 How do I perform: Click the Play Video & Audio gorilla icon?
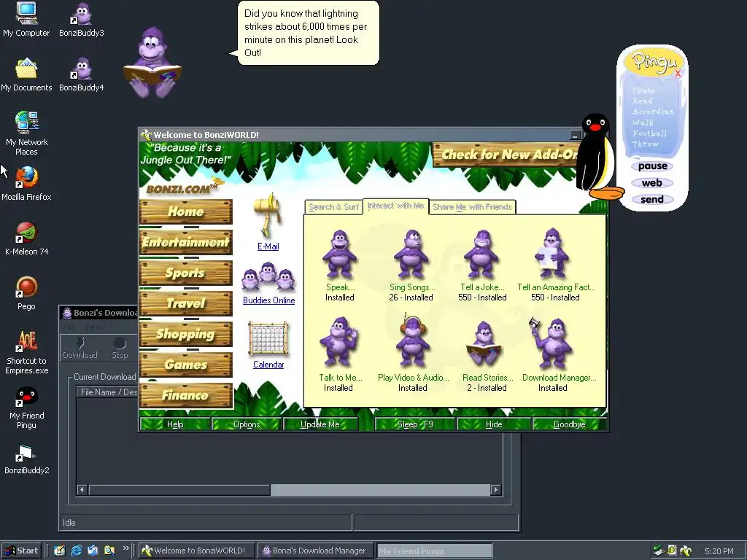(x=413, y=341)
